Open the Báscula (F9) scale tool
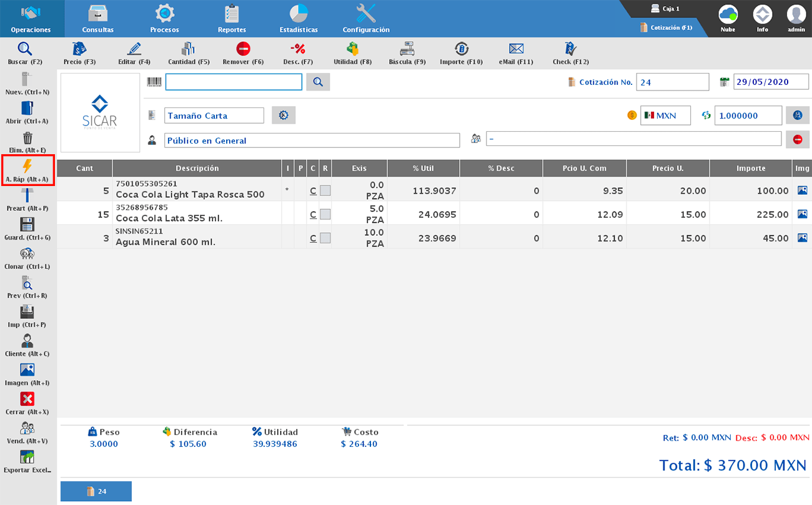The image size is (812, 505). (407, 49)
